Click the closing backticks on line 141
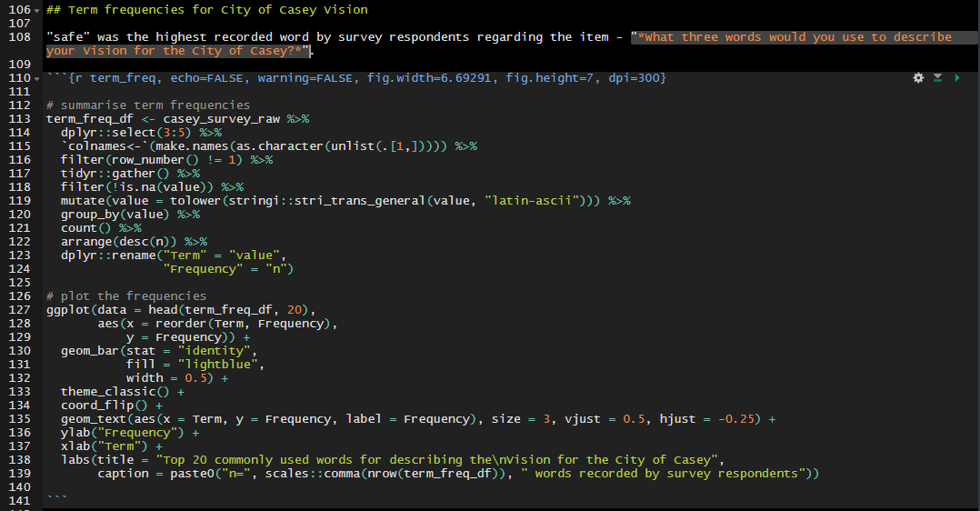Image resolution: width=980 pixels, height=511 pixels. click(57, 497)
